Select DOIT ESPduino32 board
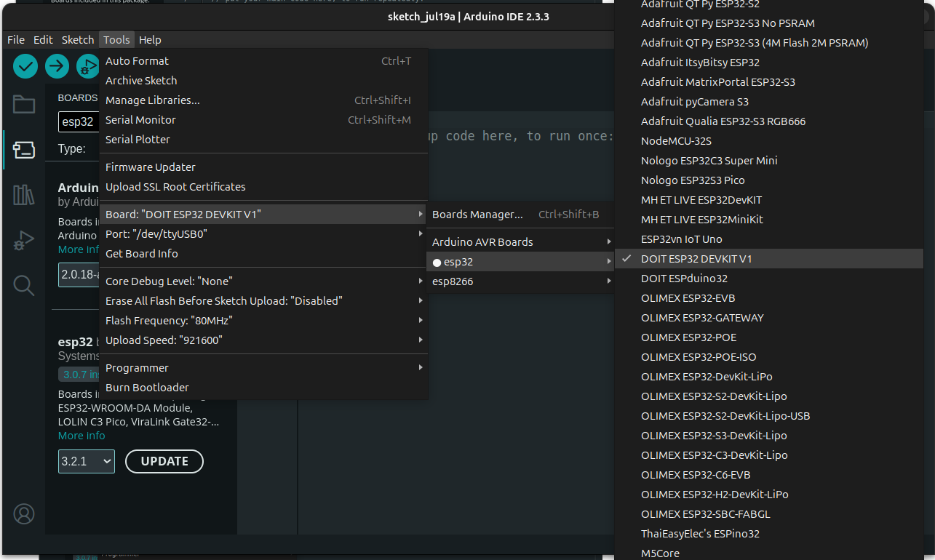The height and width of the screenshot is (560, 935). pyautogui.click(x=768, y=279)
